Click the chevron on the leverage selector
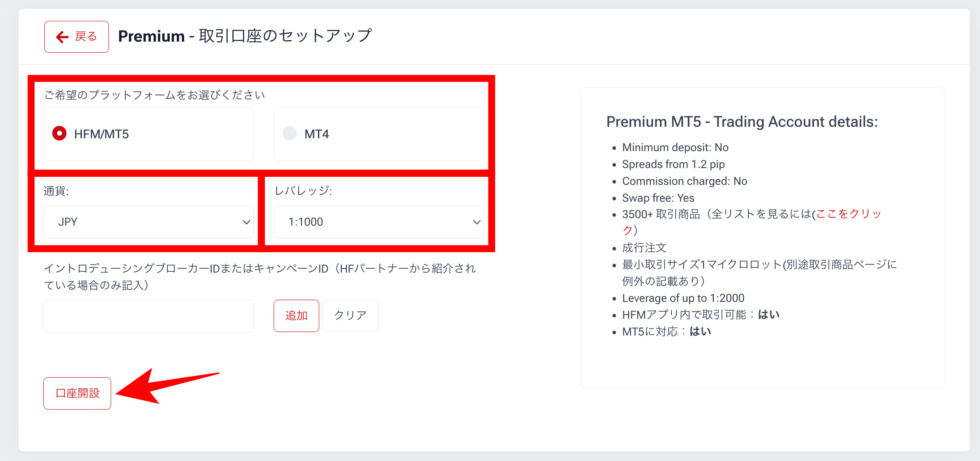 tap(476, 222)
